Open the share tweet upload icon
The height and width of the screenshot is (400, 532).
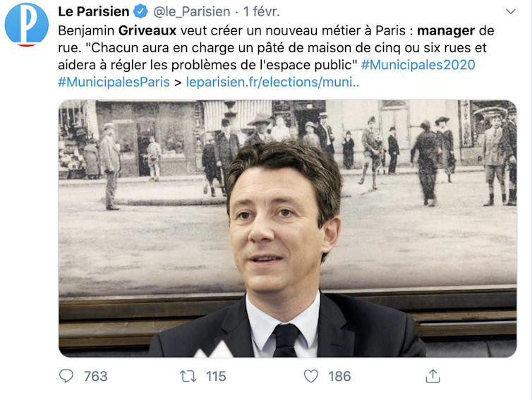coord(433,376)
